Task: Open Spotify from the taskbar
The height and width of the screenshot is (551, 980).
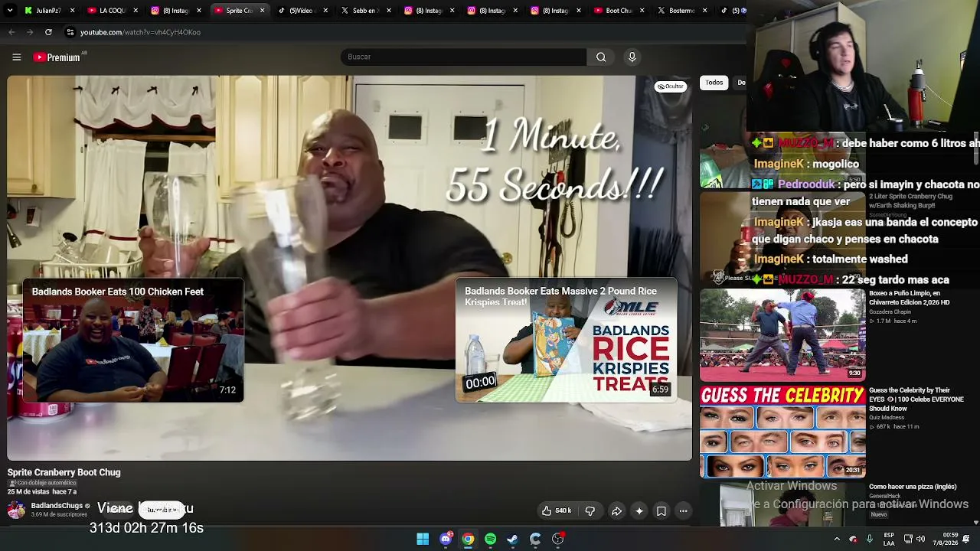Action: (490, 539)
